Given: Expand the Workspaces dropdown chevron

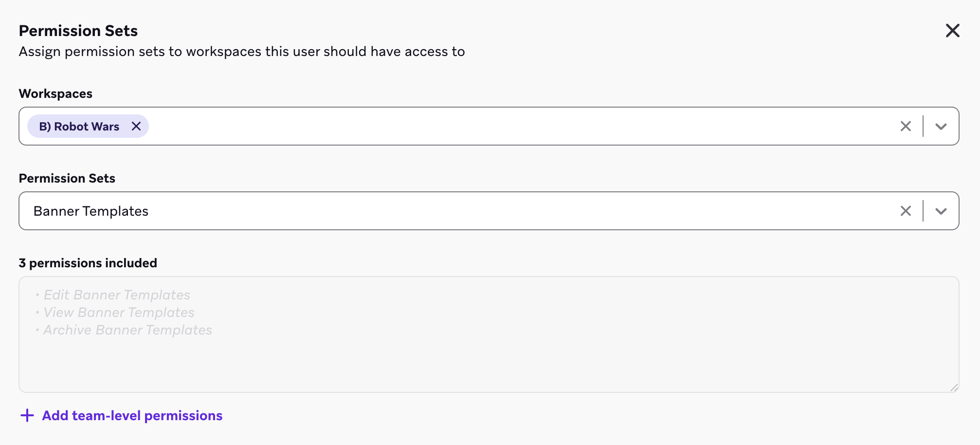Looking at the screenshot, I should click(941, 127).
